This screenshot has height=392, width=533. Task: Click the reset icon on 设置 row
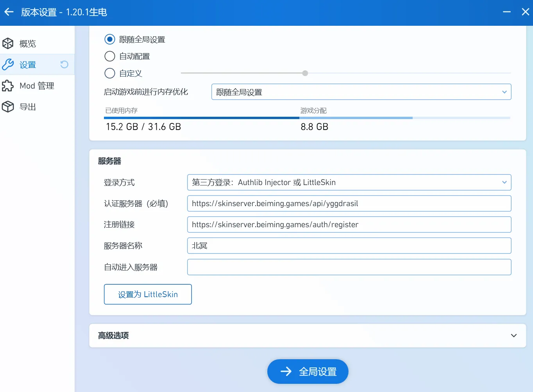pyautogui.click(x=64, y=64)
